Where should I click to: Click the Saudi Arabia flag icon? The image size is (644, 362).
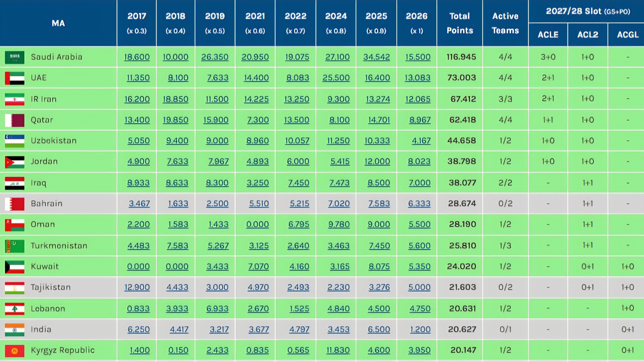pos(14,57)
